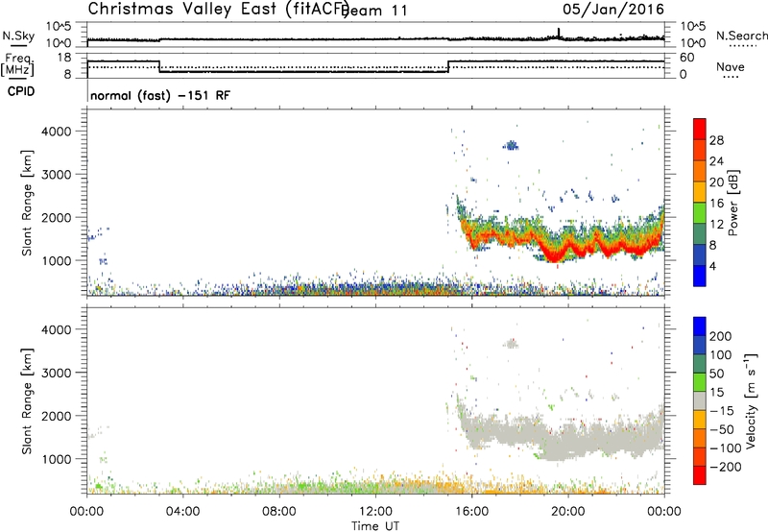Viewport: 768px width, 532px height.
Task: Click the date '05/Jan/2016'
Action: [613, 10]
